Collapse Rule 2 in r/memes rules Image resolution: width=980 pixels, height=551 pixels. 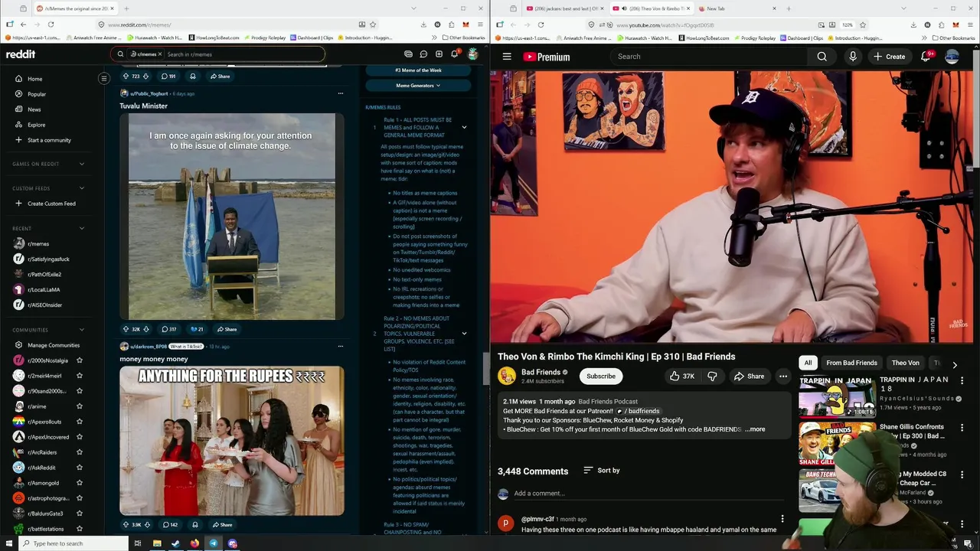[464, 334]
